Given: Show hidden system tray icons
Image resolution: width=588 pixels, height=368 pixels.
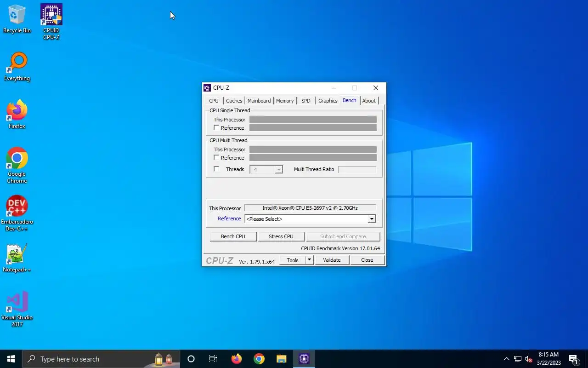Looking at the screenshot, I should coord(507,359).
